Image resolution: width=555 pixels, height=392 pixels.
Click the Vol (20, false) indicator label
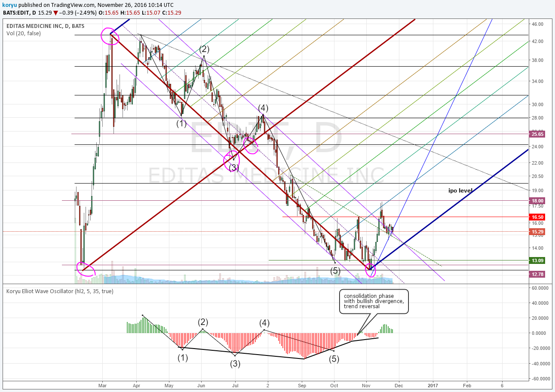24,33
